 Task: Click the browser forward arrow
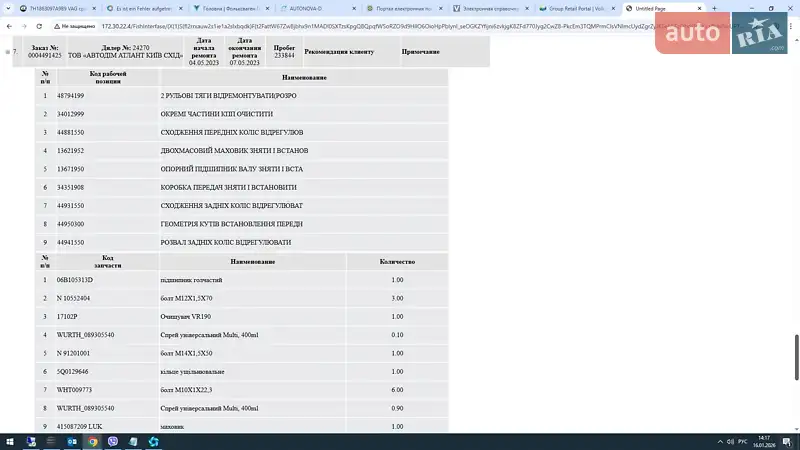24,26
